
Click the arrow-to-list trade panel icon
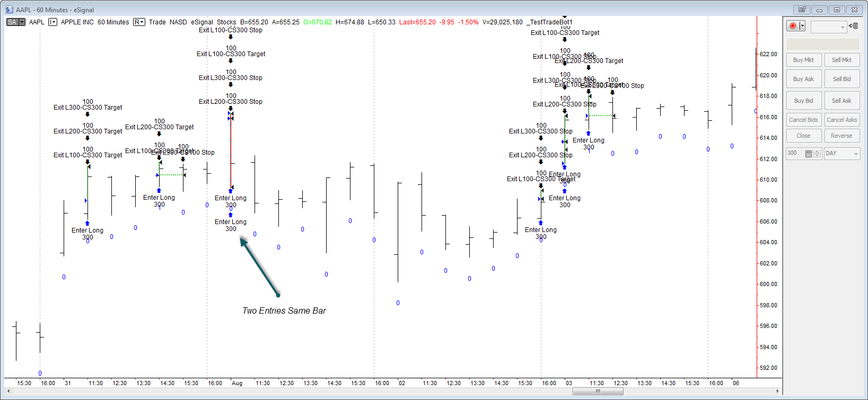[853, 25]
